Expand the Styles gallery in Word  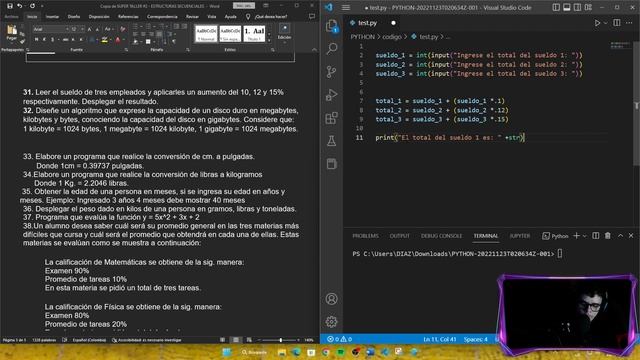click(269, 40)
